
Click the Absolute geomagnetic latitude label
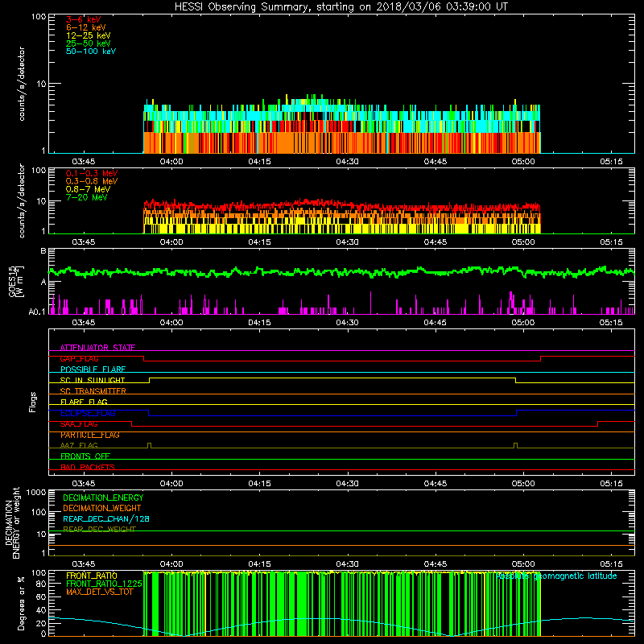click(x=556, y=576)
